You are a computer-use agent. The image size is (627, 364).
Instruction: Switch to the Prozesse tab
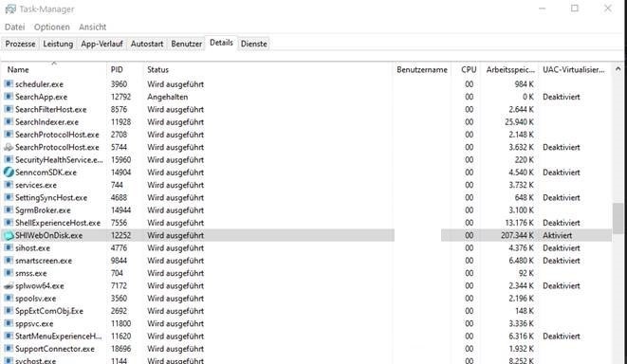(20, 44)
